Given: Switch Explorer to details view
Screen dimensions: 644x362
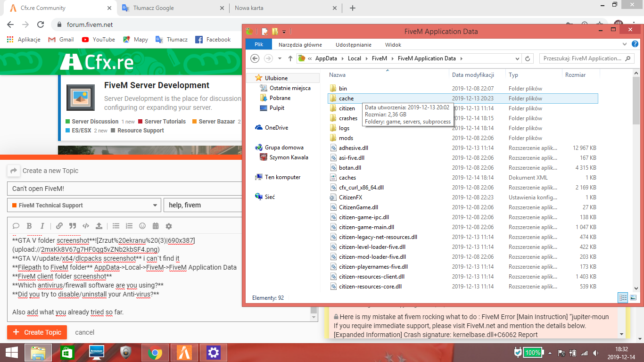Looking at the screenshot, I should (x=623, y=297).
